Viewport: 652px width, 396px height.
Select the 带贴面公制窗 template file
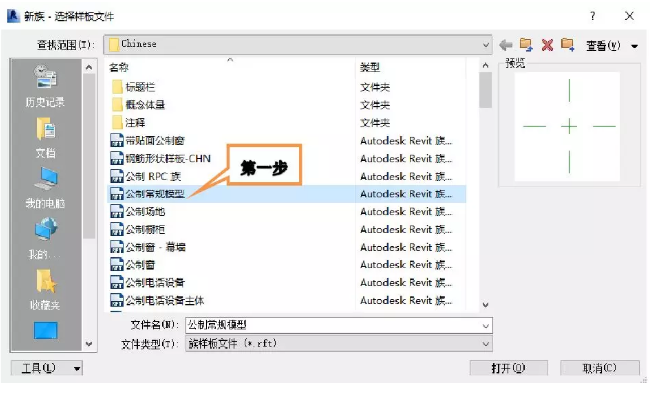point(148,141)
